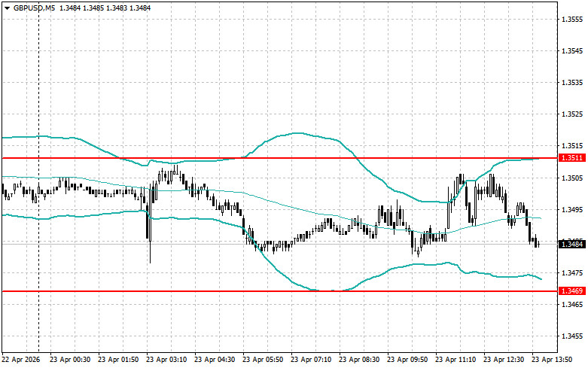Select the red 1.3511 price level label
The width and height of the screenshot is (588, 368).
572,158
